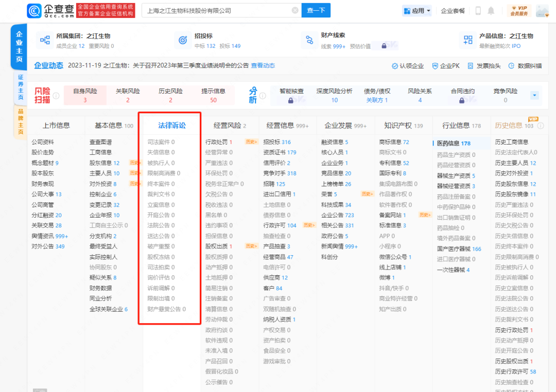Click the 数据纠错 icon
The width and height of the screenshot is (556, 392).
coord(511,66)
